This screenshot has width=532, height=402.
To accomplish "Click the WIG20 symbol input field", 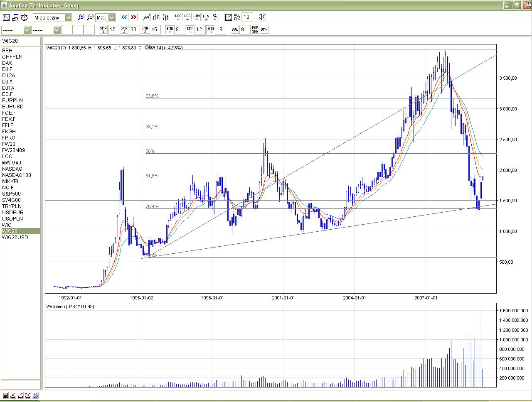I will point(21,41).
